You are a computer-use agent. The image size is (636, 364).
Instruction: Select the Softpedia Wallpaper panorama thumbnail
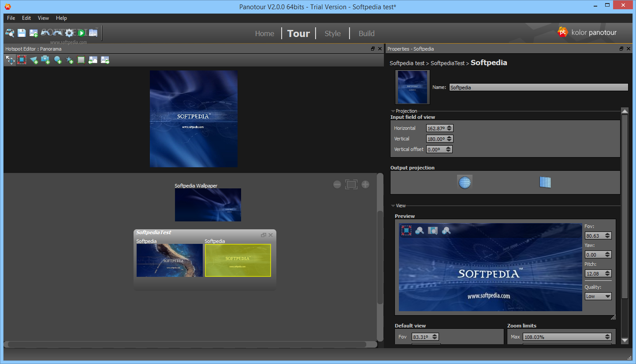(208, 205)
